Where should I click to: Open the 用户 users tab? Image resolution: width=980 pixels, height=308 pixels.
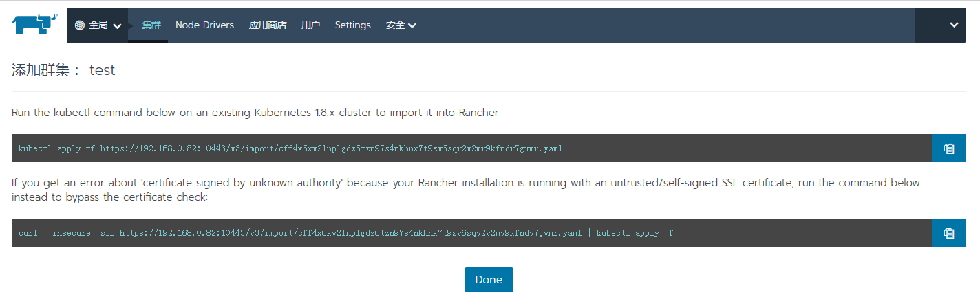310,25
